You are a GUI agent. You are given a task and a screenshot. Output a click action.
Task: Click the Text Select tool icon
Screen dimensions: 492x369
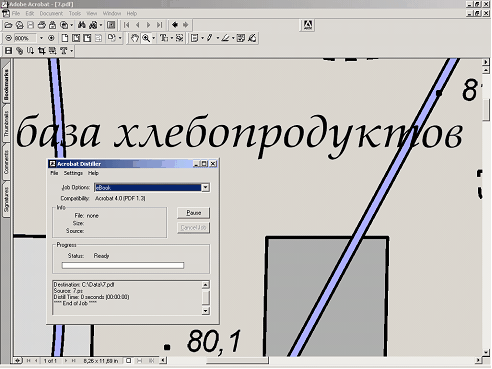[164, 38]
